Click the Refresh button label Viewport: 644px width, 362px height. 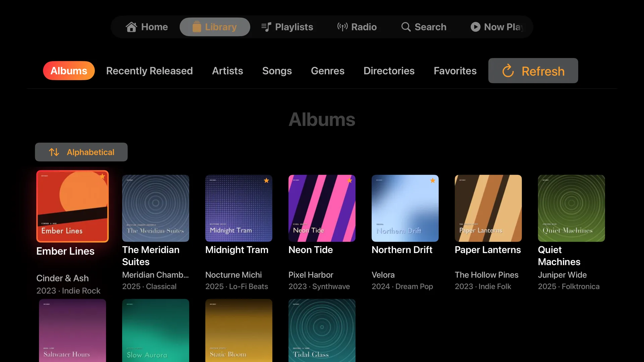pyautogui.click(x=543, y=71)
